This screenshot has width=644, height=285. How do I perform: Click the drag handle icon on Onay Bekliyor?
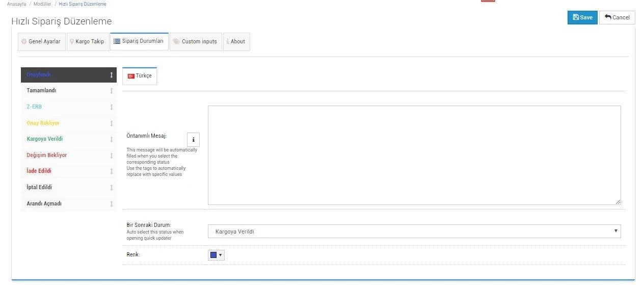(111, 123)
